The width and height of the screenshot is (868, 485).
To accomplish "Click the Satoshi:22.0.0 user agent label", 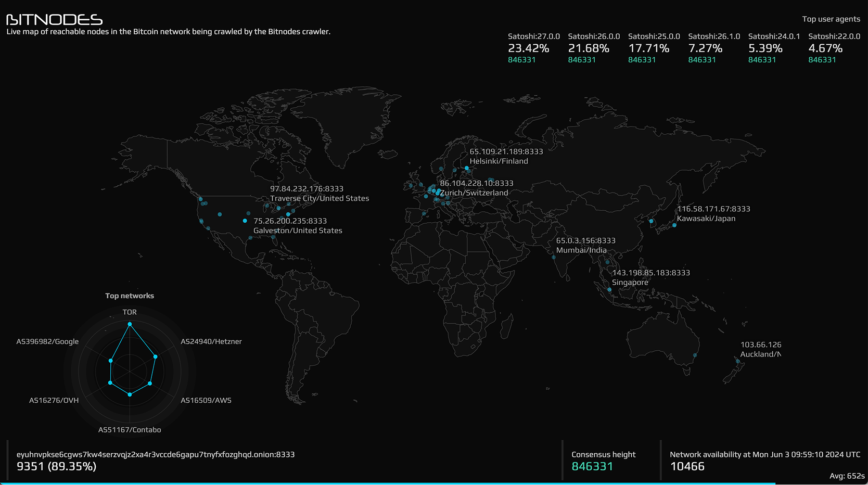I will click(834, 36).
